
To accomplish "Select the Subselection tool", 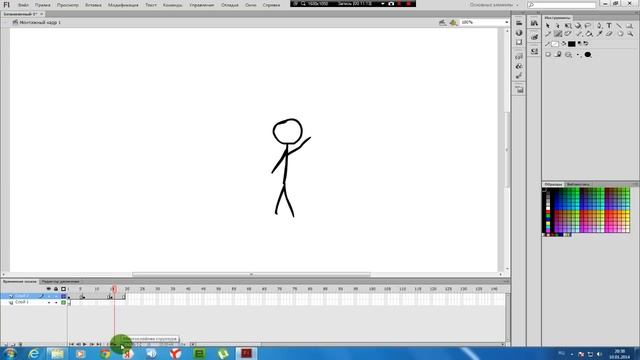I will [x=558, y=26].
